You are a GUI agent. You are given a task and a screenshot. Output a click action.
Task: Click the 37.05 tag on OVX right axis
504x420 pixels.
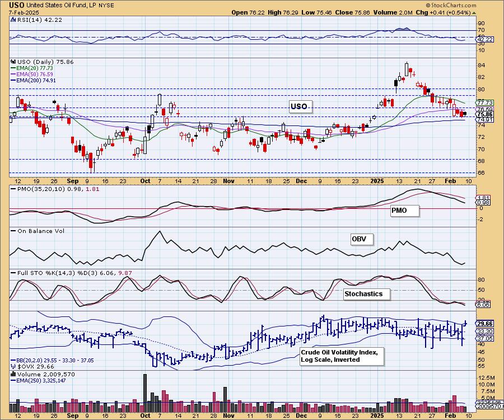(486, 338)
